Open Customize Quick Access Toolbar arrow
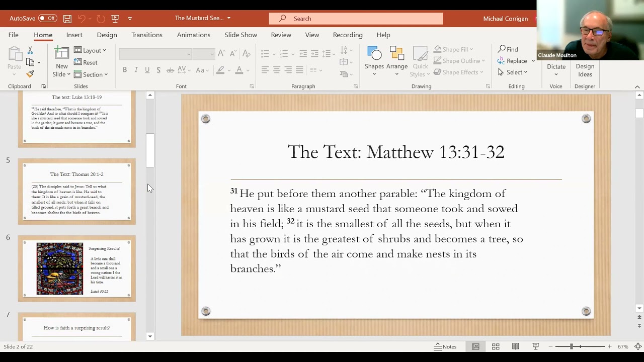The width and height of the screenshot is (644, 362). [x=130, y=19]
